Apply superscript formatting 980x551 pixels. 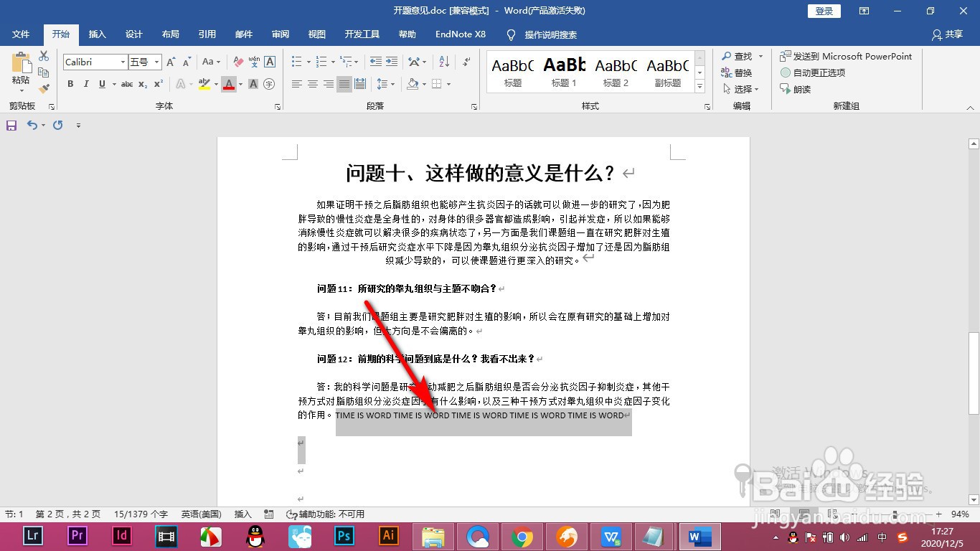[157, 84]
